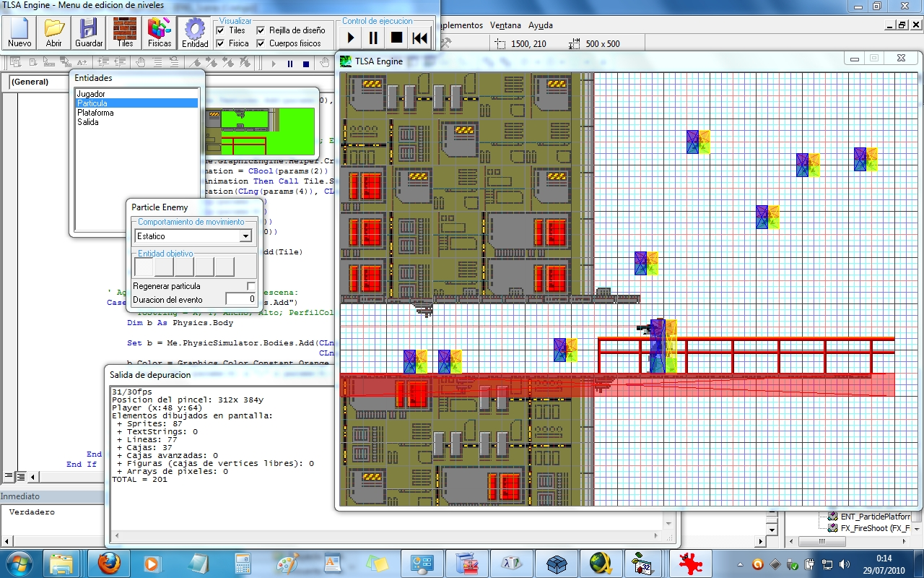The width and height of the screenshot is (924, 578).
Task: Open the Ayuda menu
Action: [x=540, y=25]
